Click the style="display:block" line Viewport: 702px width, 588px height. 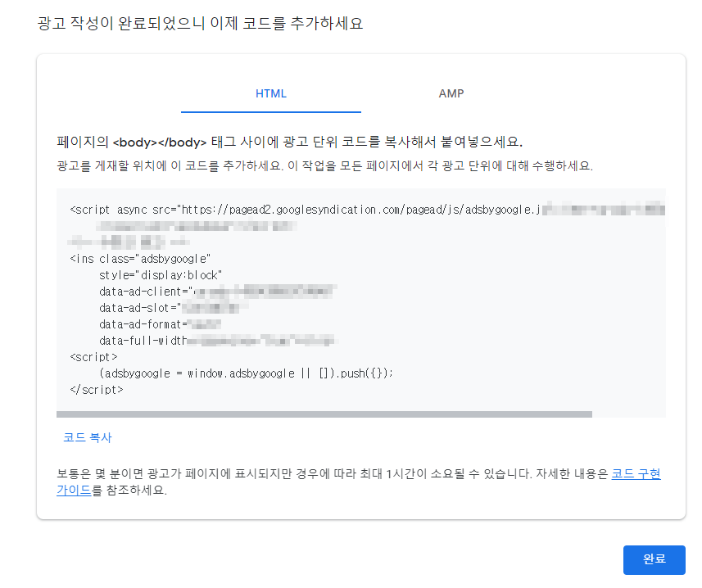(x=161, y=275)
